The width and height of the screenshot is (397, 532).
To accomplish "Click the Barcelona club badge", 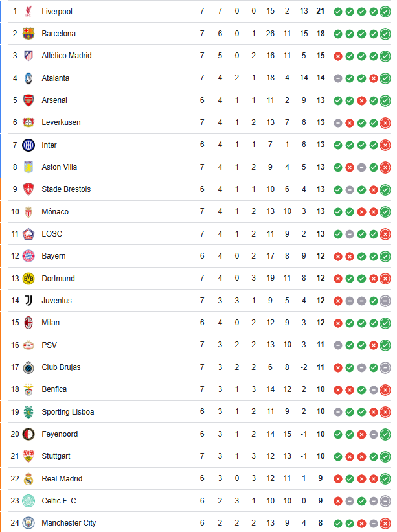I will tap(29, 33).
